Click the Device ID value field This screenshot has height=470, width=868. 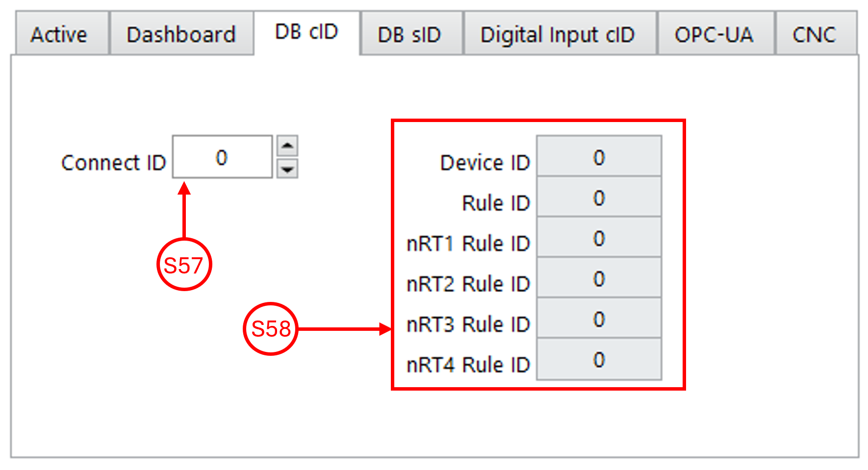[x=599, y=157]
